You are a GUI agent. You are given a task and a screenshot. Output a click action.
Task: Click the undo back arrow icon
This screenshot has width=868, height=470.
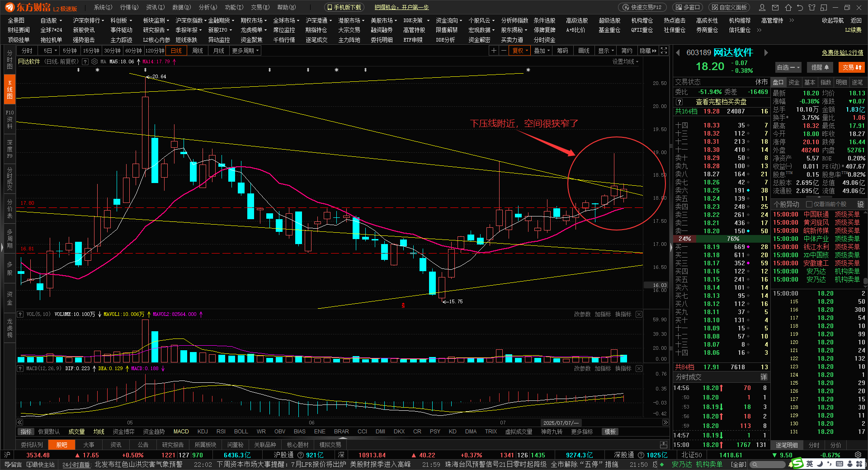pyautogui.click(x=800, y=7)
